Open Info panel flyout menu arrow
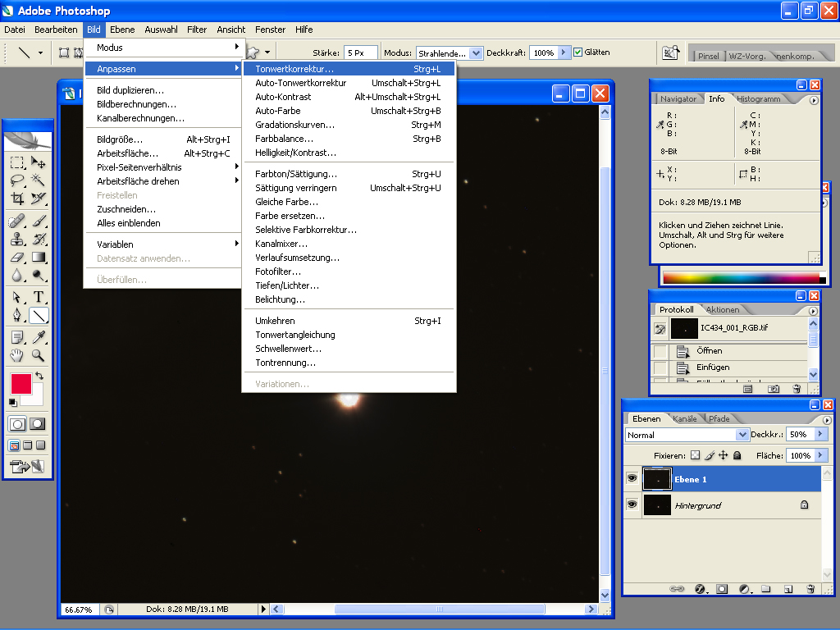 [814, 100]
